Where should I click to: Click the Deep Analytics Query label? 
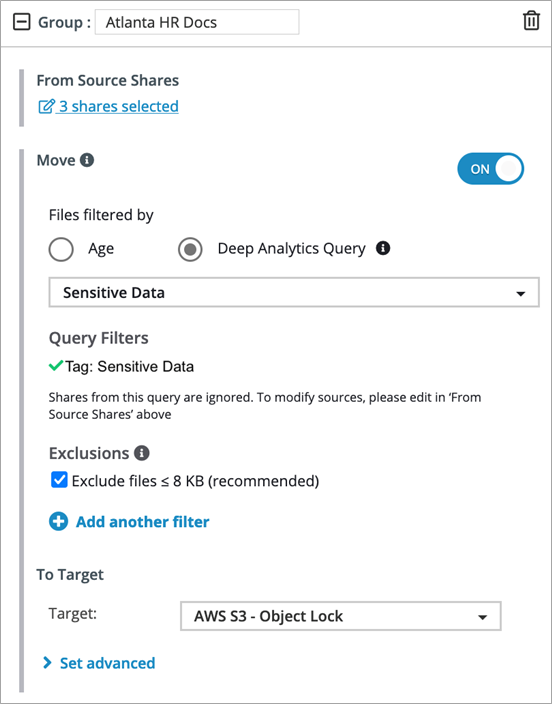tap(291, 248)
